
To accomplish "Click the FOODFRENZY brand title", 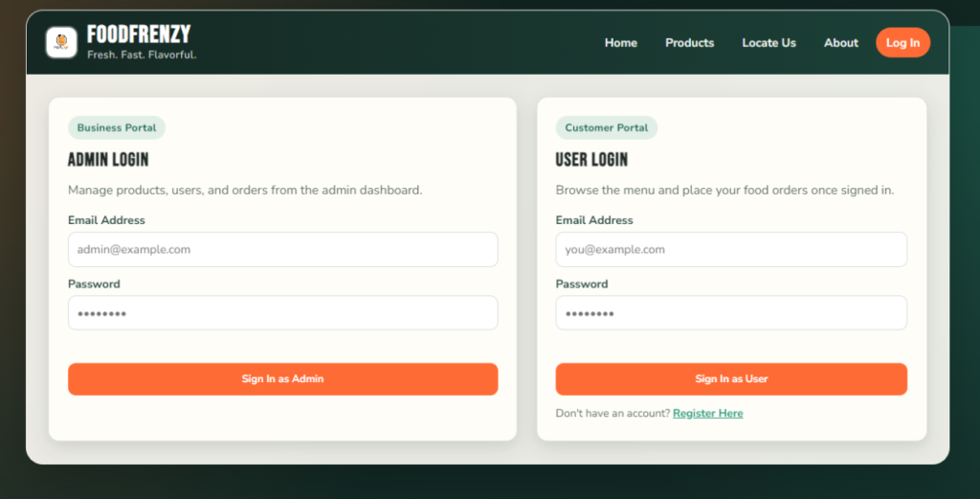I will [139, 34].
